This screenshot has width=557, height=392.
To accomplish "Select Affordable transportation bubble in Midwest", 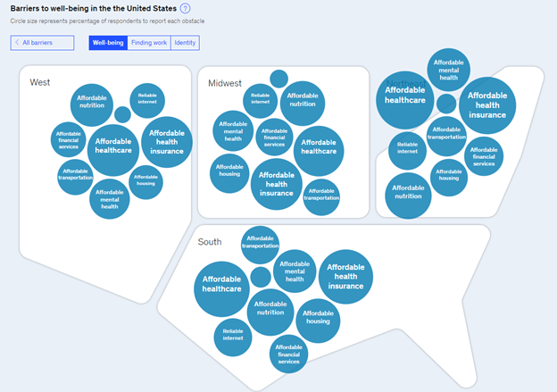I will [321, 197].
